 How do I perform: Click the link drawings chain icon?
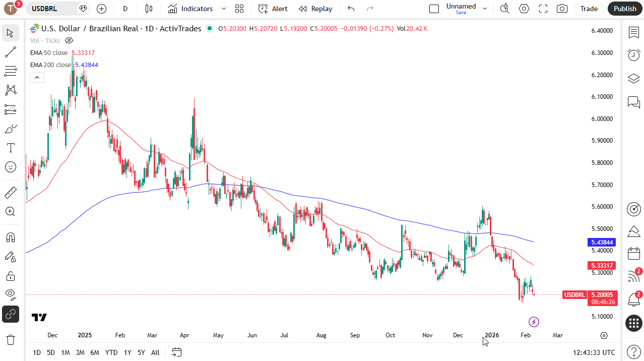(10, 314)
